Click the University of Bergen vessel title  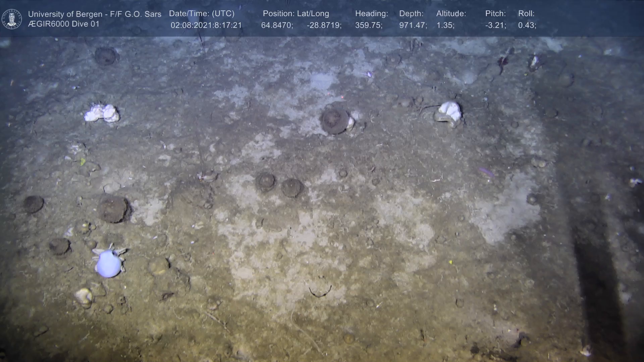pyautogui.click(x=95, y=14)
